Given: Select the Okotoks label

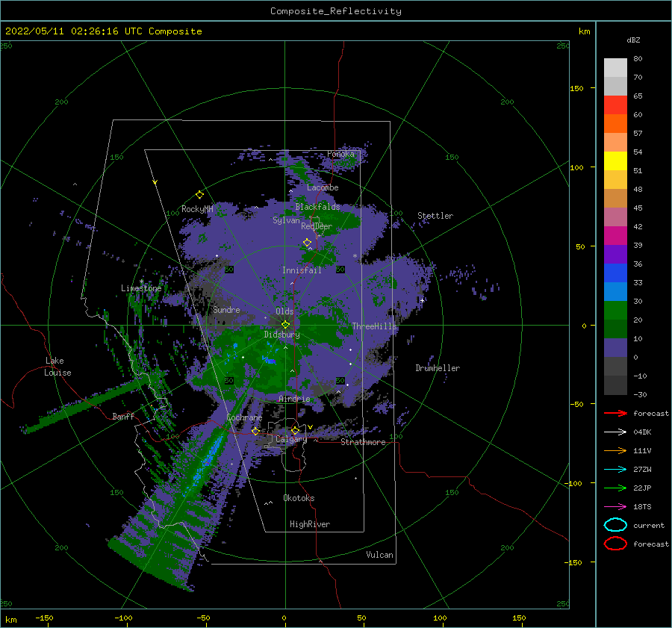Looking at the screenshot, I should tap(299, 498).
